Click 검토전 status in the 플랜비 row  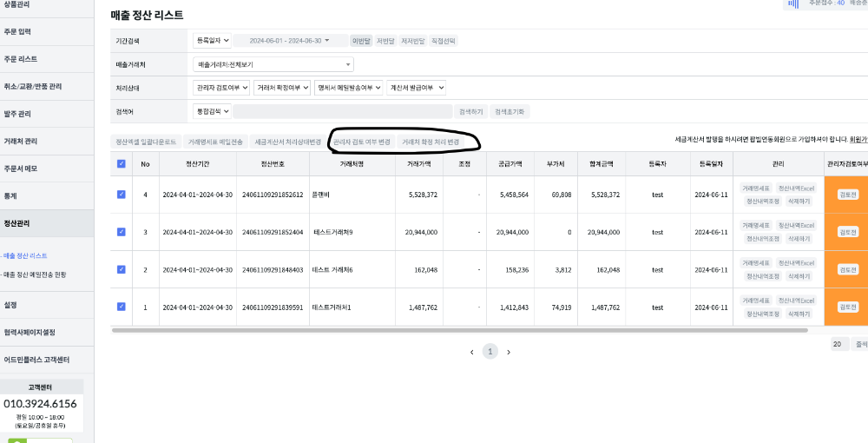coord(847,195)
